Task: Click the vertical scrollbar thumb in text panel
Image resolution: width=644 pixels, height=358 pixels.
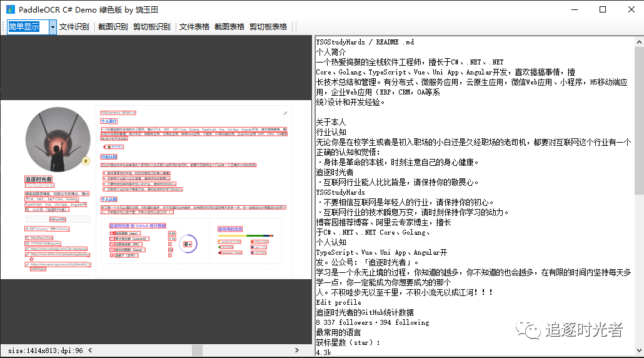Action: point(638,119)
